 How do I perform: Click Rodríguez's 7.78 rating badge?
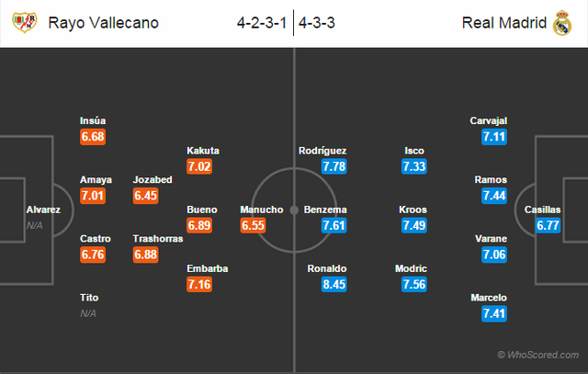click(334, 166)
